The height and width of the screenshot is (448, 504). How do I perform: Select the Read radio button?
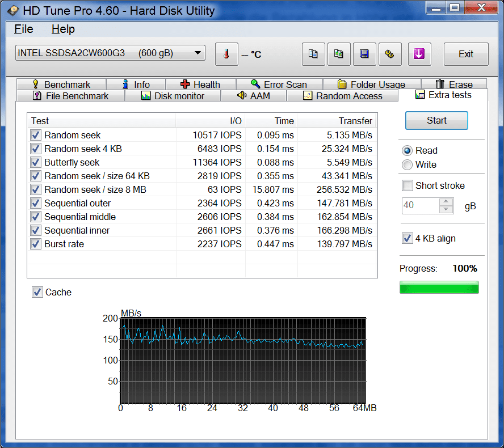(x=408, y=151)
